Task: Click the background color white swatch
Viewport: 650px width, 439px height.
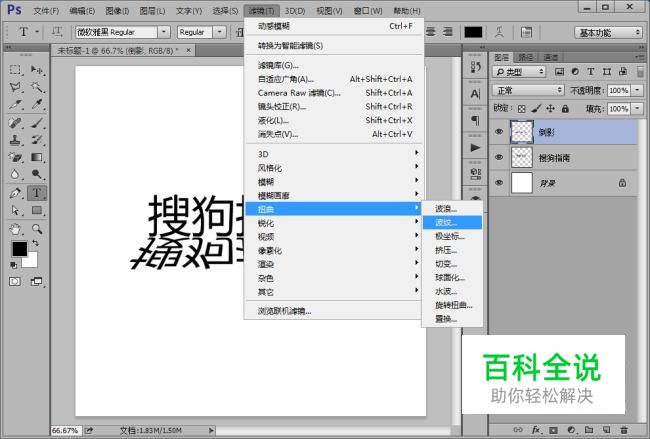Action: 32,261
